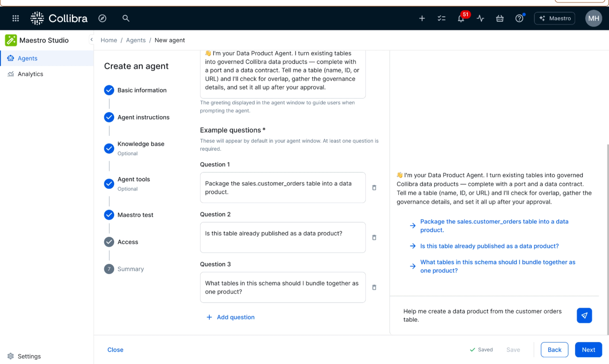Screen dimensions: 609x364
Task: Select preview suggestion about sales.customer_orders table
Action: click(494, 226)
